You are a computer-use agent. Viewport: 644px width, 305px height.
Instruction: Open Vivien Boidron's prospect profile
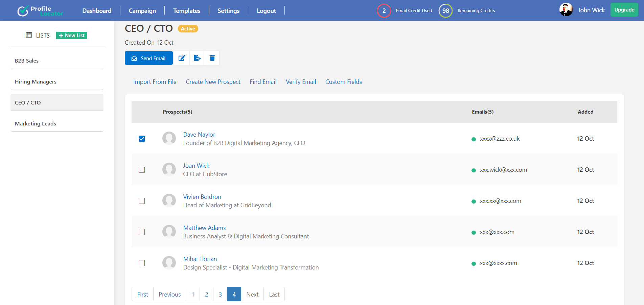(202, 197)
